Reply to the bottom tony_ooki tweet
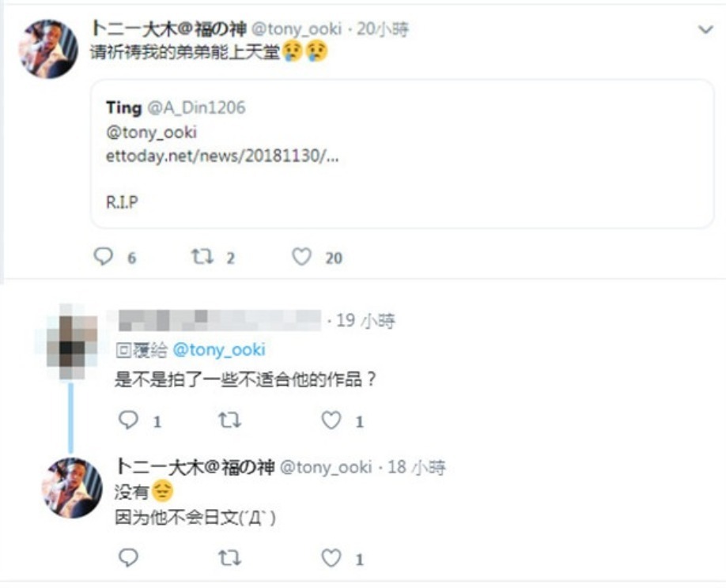This screenshot has height=588, width=726. coord(128,557)
